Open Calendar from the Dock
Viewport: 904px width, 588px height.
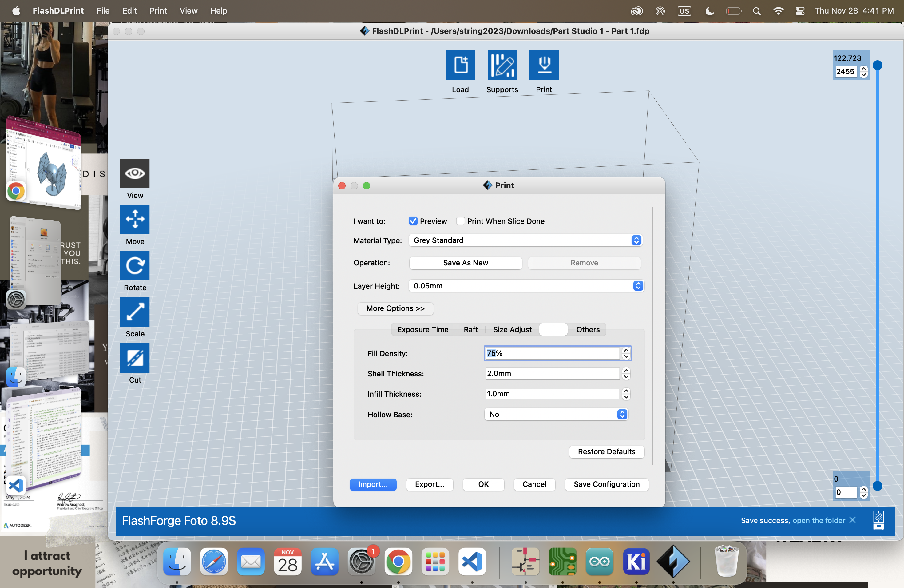click(x=287, y=562)
